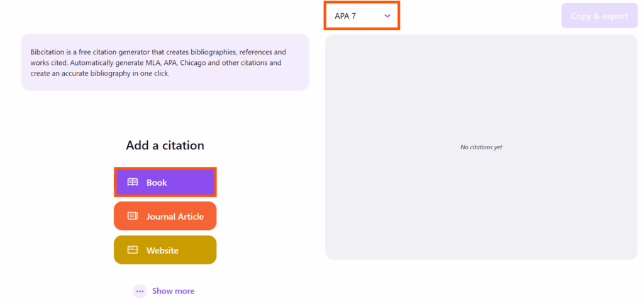Click the browser-window icon on Website button
The height and width of the screenshot is (303, 644).
(133, 250)
